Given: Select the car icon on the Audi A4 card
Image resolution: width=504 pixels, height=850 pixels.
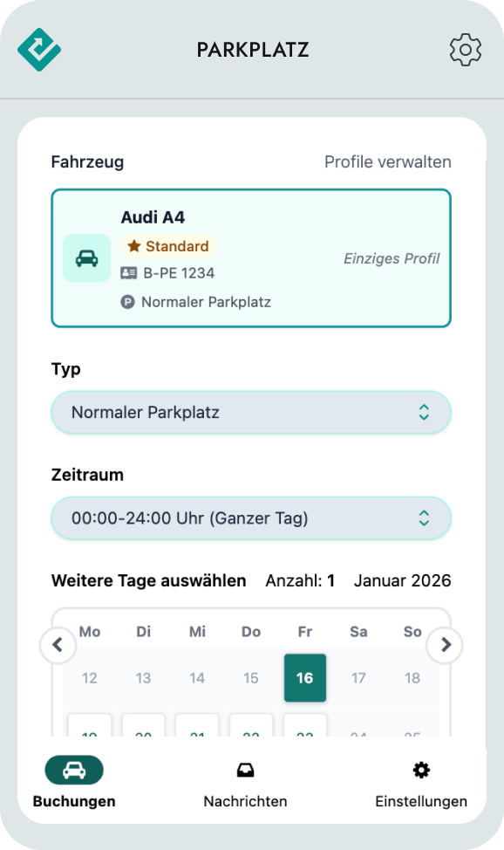Looking at the screenshot, I should click(x=86, y=258).
